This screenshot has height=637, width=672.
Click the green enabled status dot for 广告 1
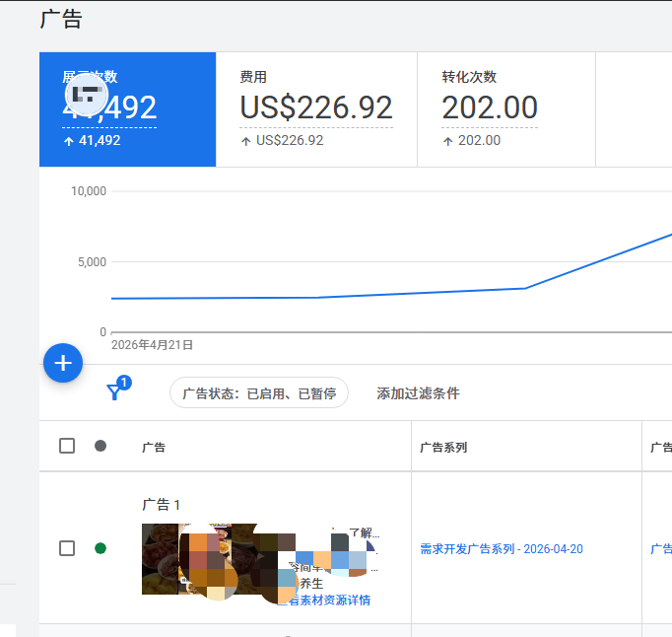pos(101,548)
